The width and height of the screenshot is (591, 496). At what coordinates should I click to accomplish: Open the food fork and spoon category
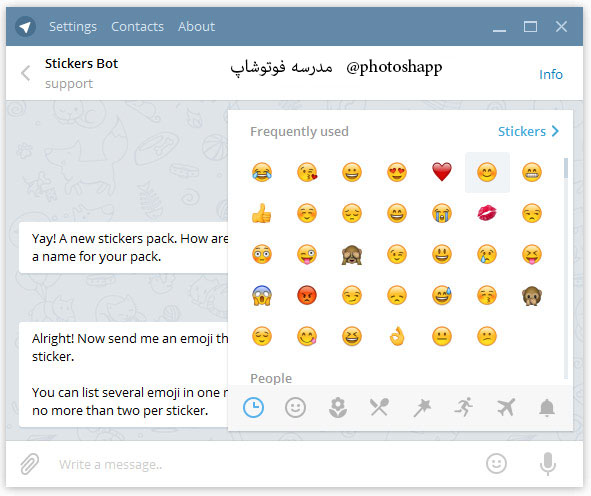[x=379, y=407]
